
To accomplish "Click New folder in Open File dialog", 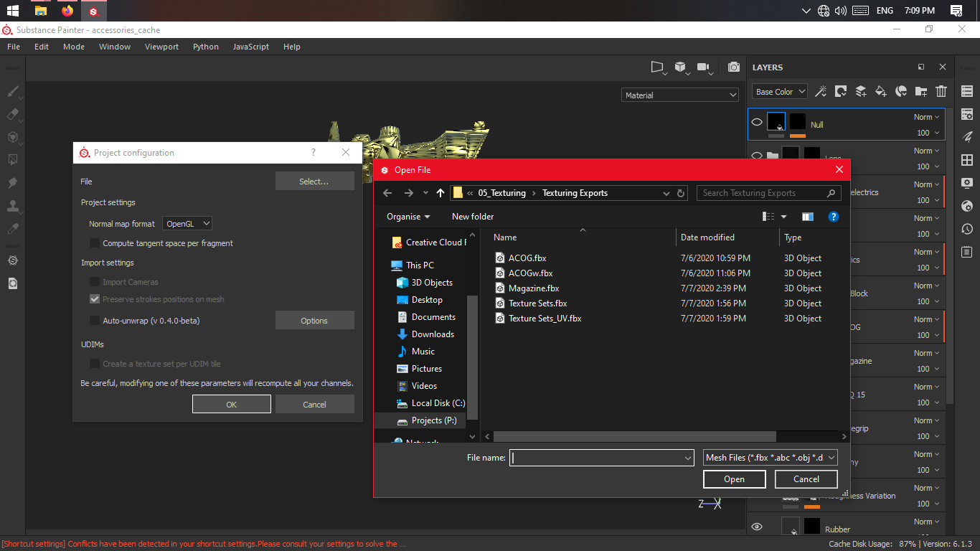I will (473, 217).
